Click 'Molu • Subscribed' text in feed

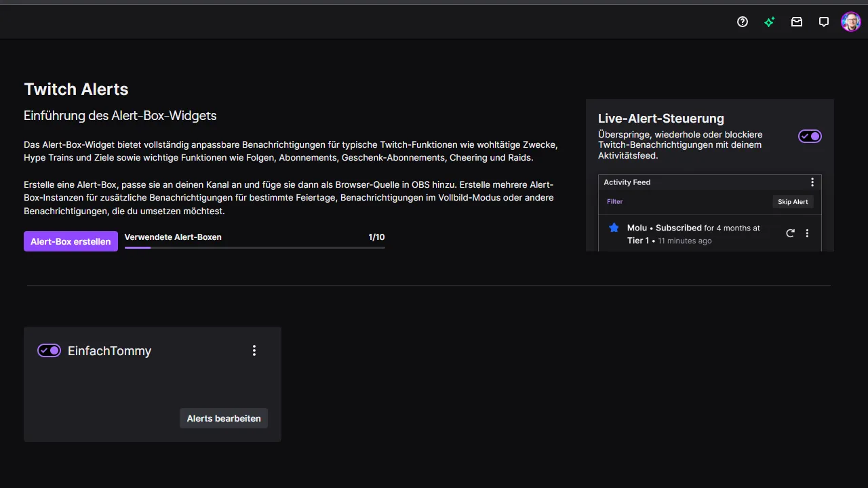665,228
